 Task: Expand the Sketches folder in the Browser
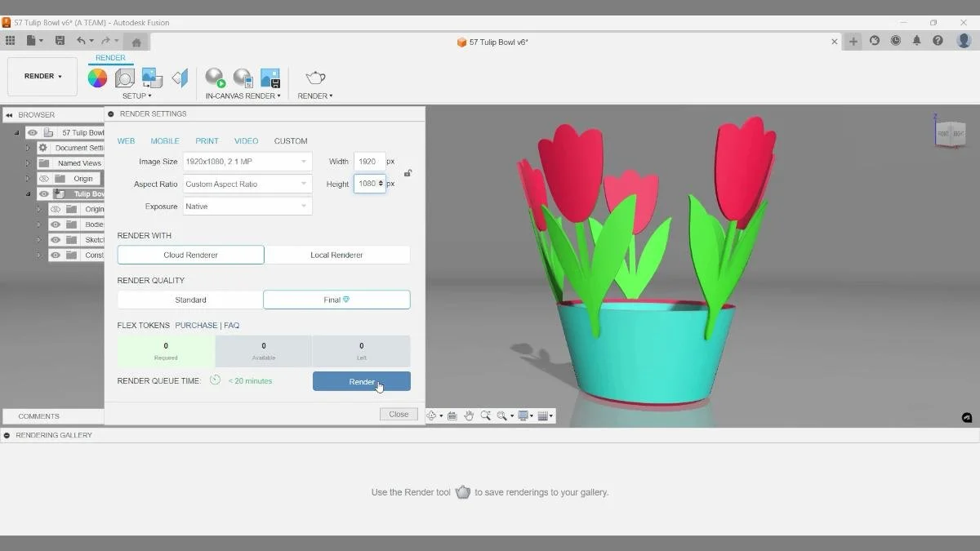point(38,239)
